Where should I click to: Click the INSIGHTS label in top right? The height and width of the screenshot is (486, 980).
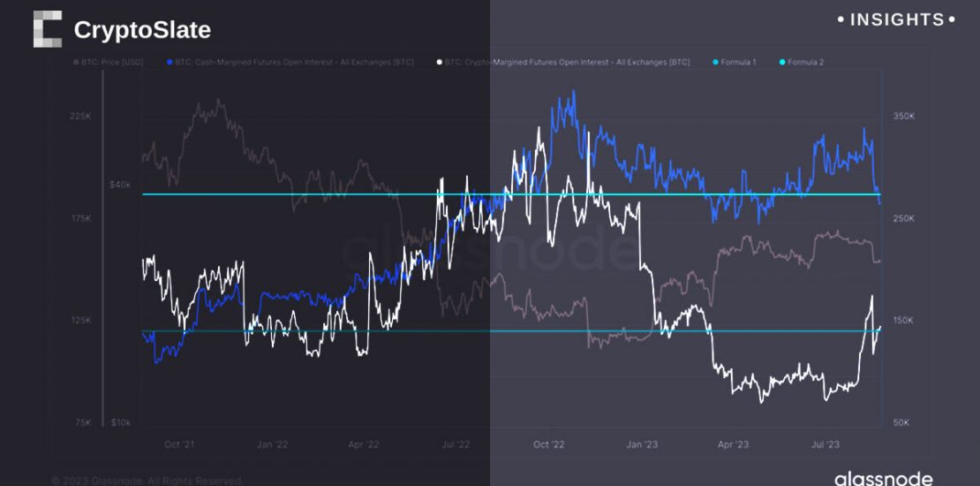(x=895, y=19)
